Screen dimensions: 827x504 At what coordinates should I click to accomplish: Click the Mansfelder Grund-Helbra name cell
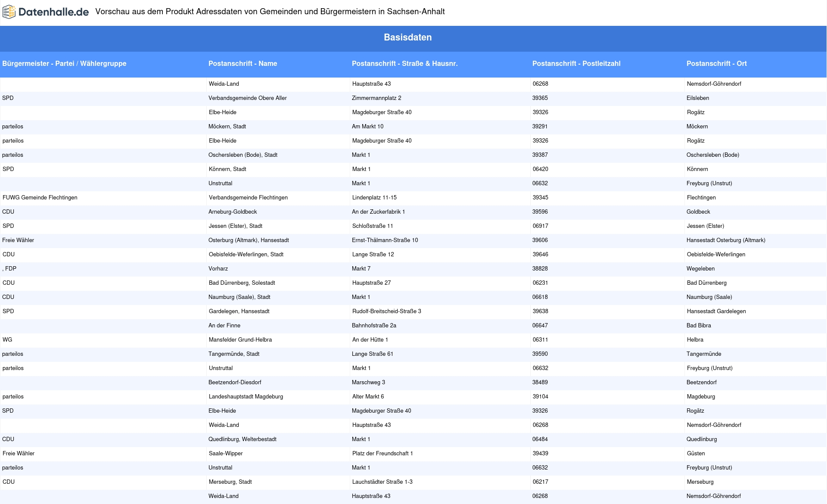coord(240,340)
